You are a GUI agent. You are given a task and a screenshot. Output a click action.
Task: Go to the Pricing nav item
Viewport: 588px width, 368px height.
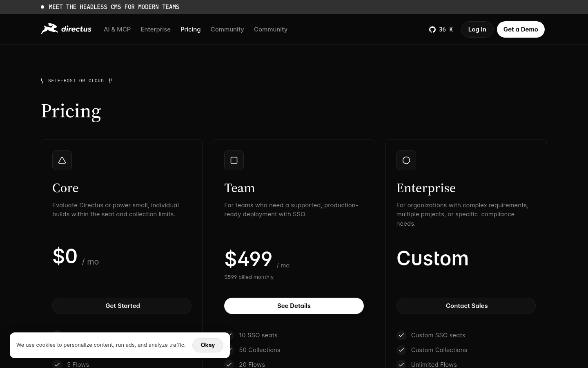pos(190,29)
